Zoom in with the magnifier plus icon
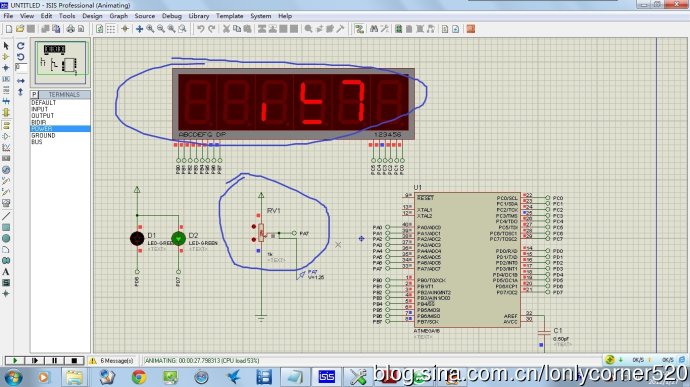The image size is (690, 387). click(x=150, y=29)
